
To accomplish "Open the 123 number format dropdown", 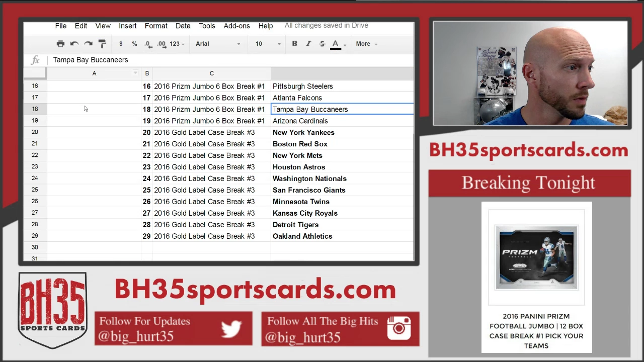I will tap(177, 44).
